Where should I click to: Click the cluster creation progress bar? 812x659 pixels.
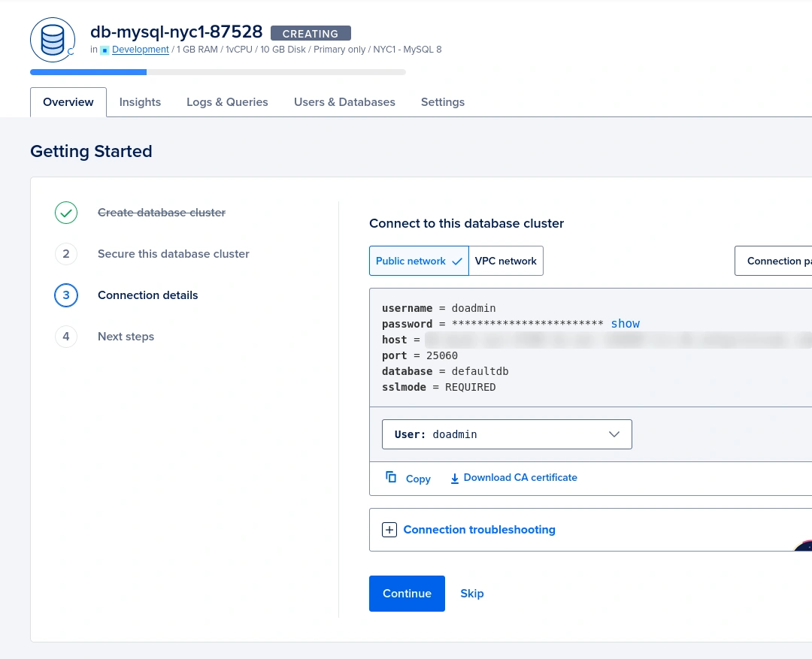[x=218, y=72]
